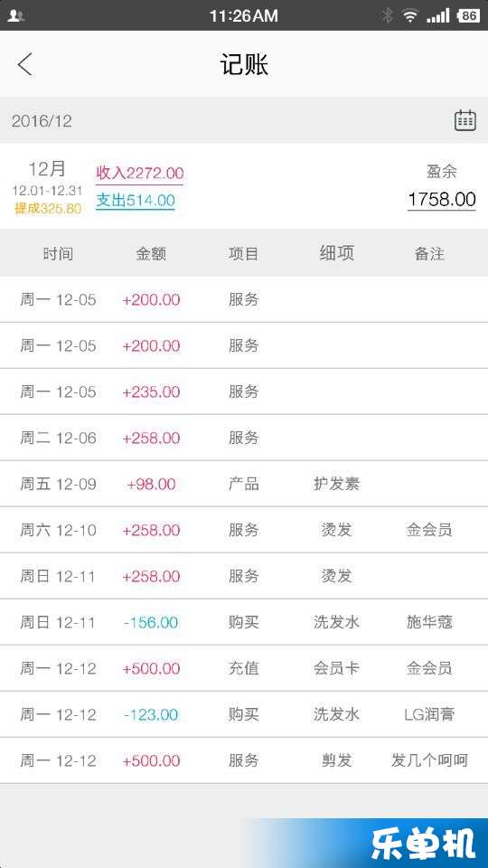Tap the contacts icon in status bar
Viewport: 488px width, 868px height.
click(16, 16)
